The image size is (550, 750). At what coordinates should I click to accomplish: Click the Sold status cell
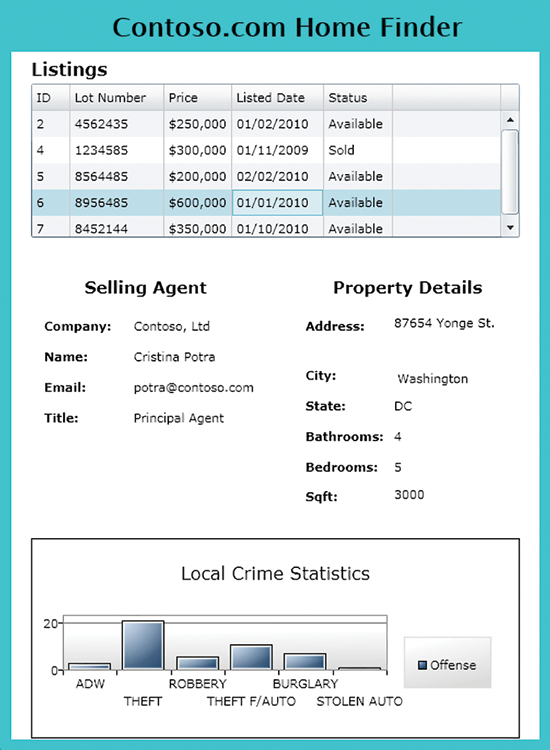(x=358, y=150)
